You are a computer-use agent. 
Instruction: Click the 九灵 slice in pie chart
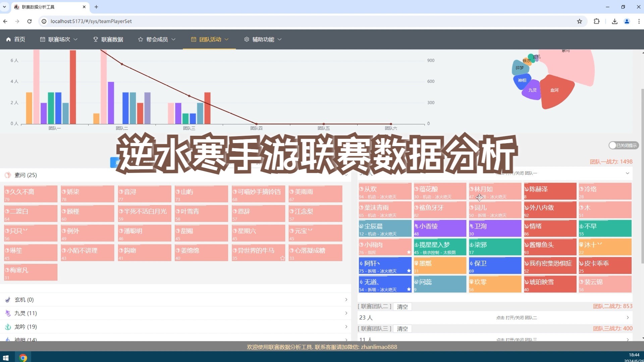(532, 90)
